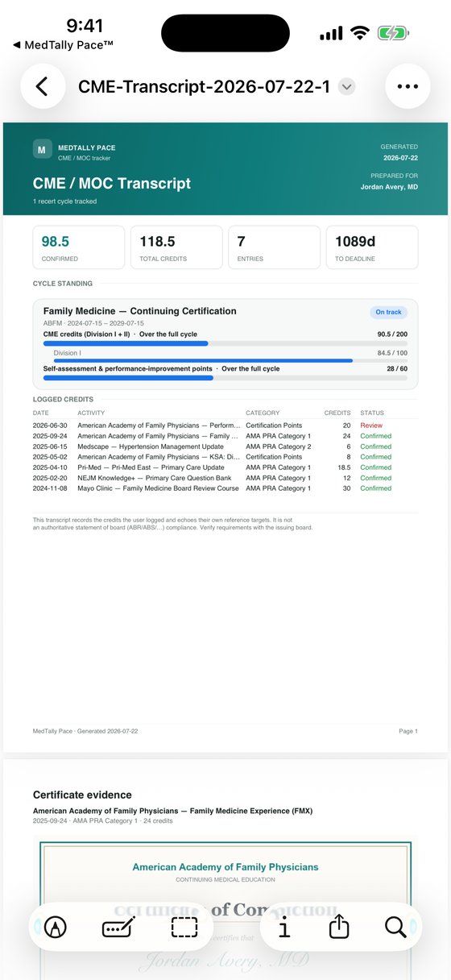
Task: Tap the battery charging indicator
Action: [x=393, y=34]
